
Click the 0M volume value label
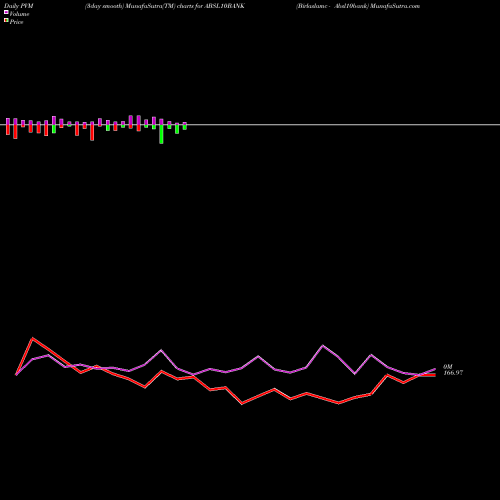coord(448,367)
